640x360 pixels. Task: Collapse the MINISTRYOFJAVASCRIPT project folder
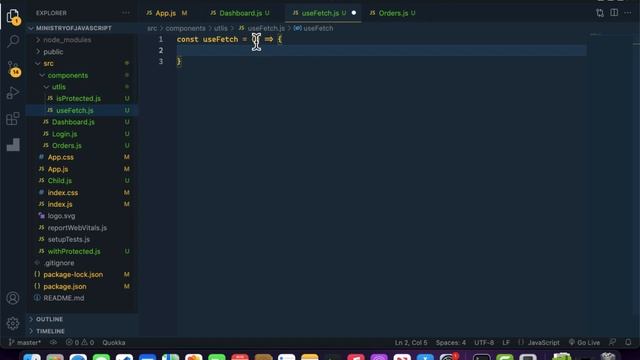73,28
